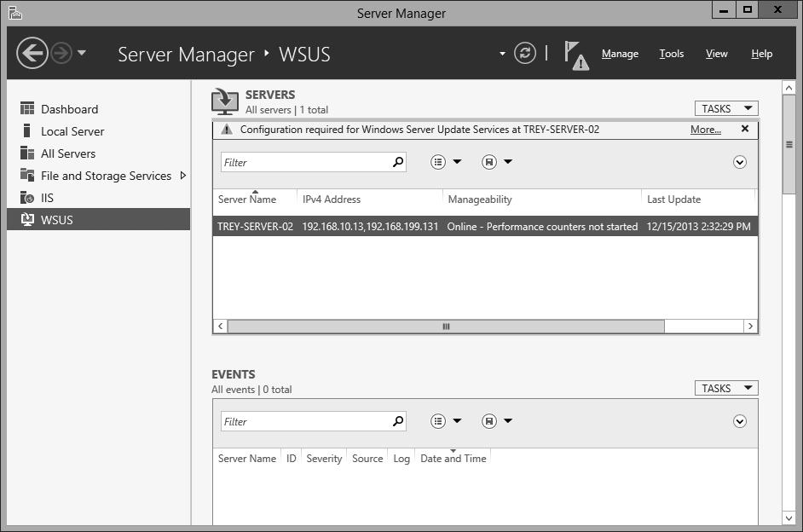The image size is (803, 532).
Task: Open Servers saved queries dropdown arrow
Action: [x=508, y=162]
